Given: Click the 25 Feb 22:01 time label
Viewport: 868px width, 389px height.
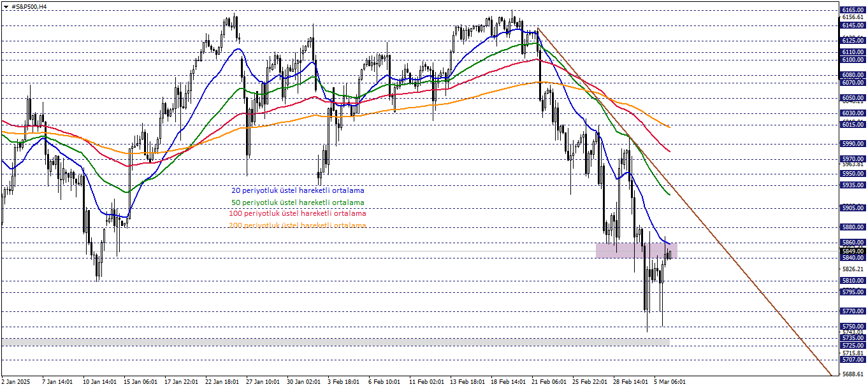Looking at the screenshot, I should (590, 382).
